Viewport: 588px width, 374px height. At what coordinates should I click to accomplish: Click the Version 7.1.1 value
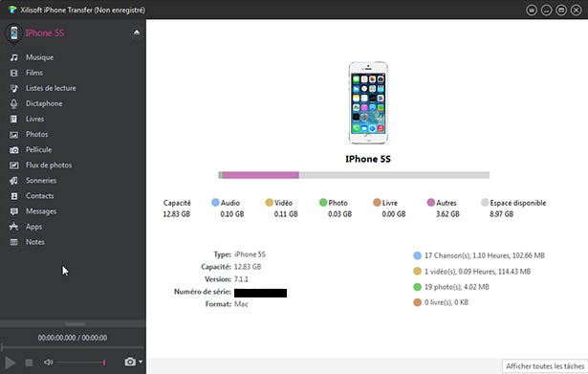241,279
